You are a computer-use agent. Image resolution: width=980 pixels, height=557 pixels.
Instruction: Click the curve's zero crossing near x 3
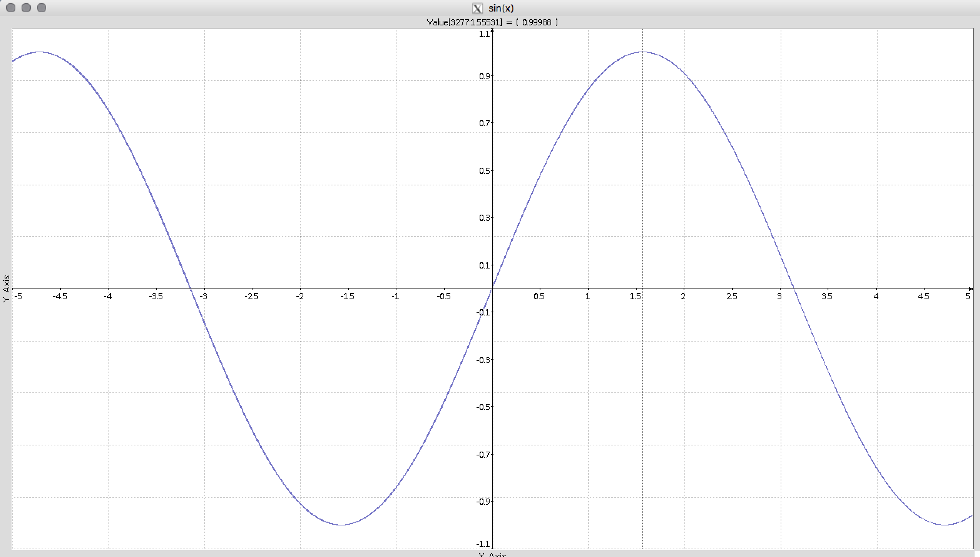[794, 289]
